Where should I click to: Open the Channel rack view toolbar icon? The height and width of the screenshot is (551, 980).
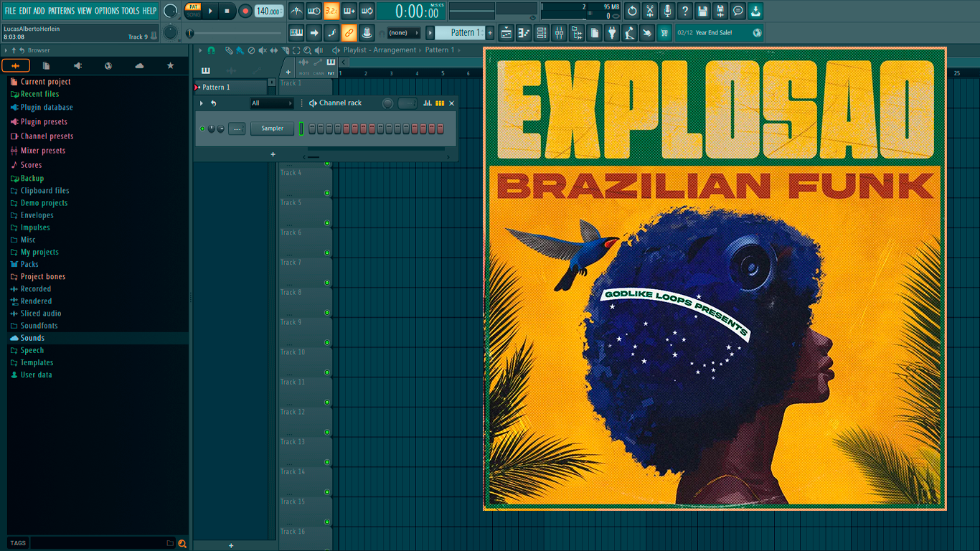[542, 32]
